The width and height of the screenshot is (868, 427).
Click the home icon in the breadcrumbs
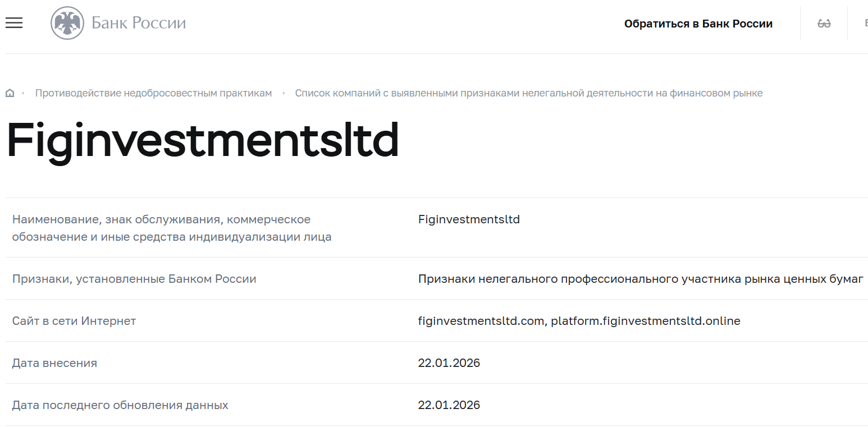[x=10, y=93]
